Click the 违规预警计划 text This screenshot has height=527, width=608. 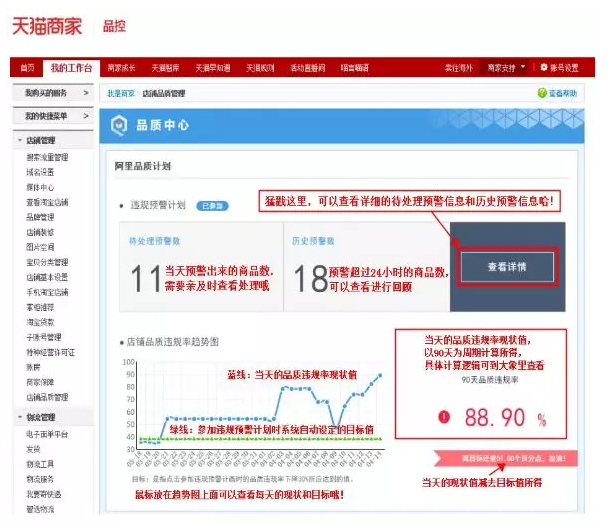click(x=158, y=205)
